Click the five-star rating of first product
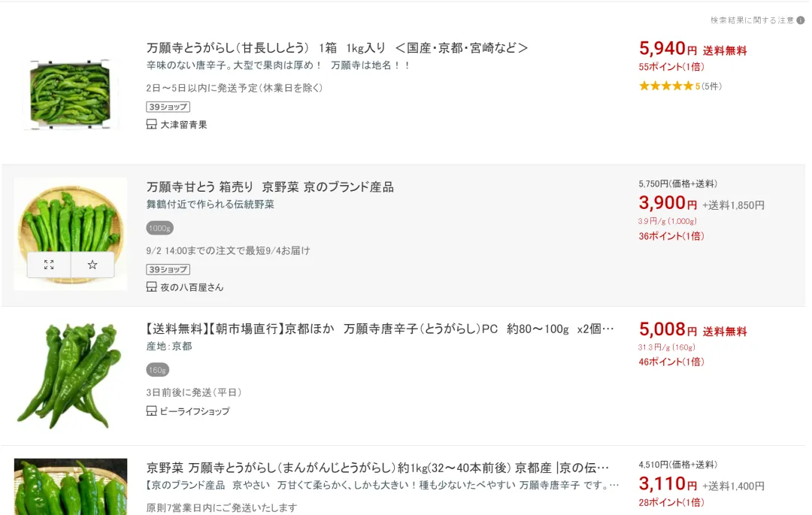This screenshot has width=812, height=515. 665,86
